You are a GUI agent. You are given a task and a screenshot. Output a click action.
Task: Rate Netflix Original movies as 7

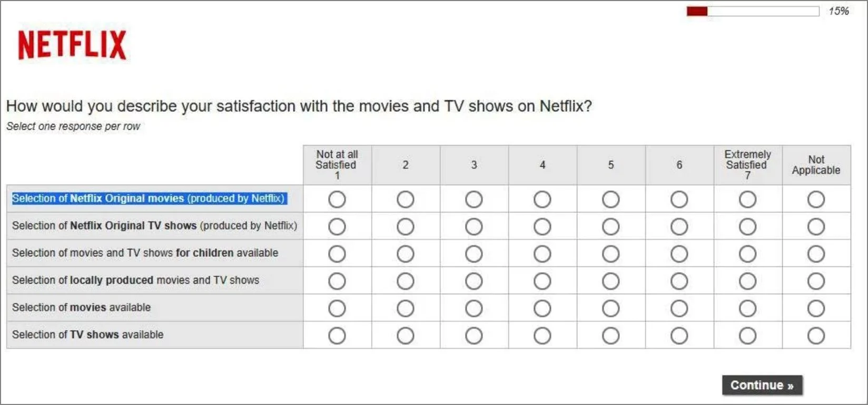(747, 199)
